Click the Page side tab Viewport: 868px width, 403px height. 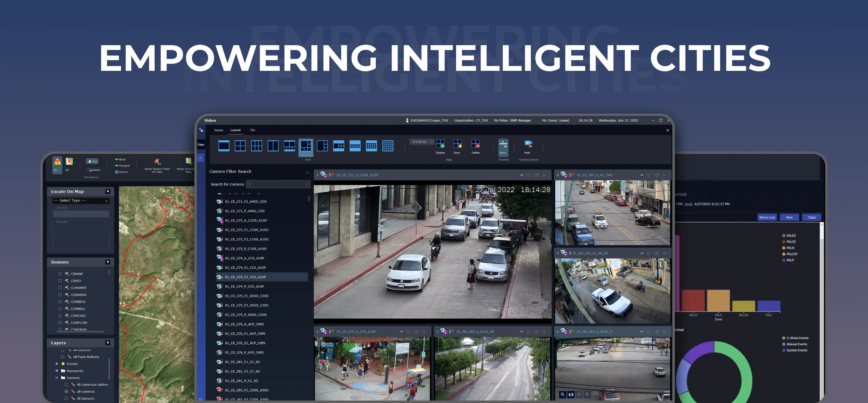[201, 144]
